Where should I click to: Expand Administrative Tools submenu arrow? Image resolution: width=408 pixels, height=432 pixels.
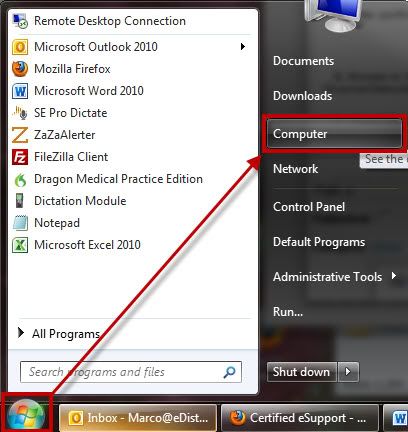pyautogui.click(x=394, y=276)
